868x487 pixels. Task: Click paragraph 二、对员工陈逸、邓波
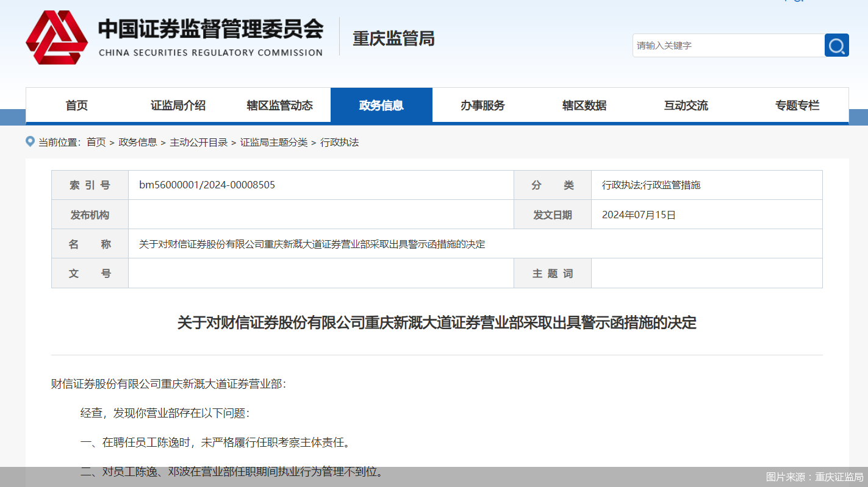tap(232, 472)
